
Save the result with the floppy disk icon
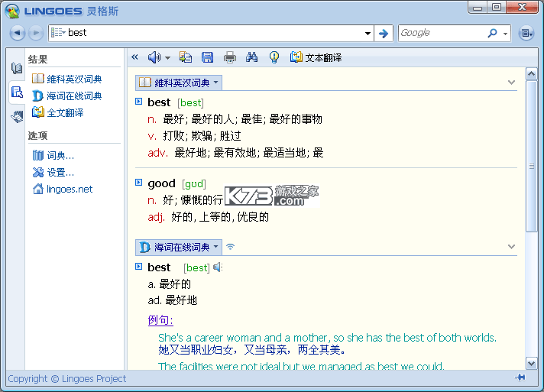pos(208,57)
